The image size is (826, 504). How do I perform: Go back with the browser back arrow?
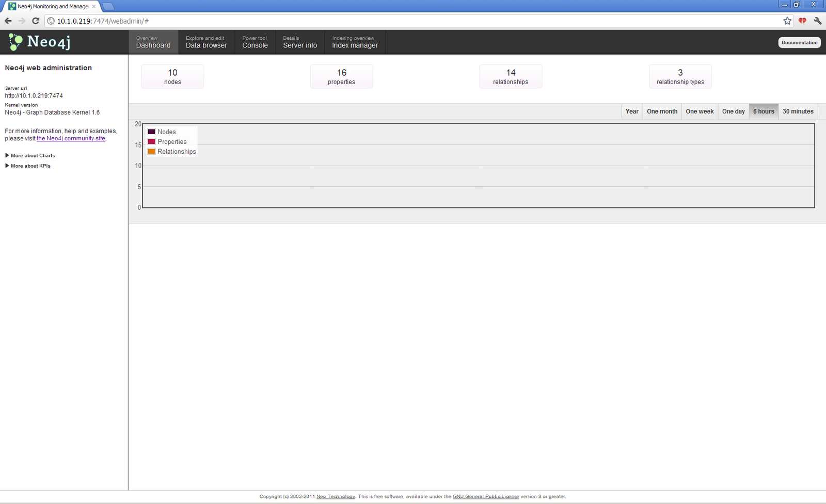pyautogui.click(x=8, y=21)
